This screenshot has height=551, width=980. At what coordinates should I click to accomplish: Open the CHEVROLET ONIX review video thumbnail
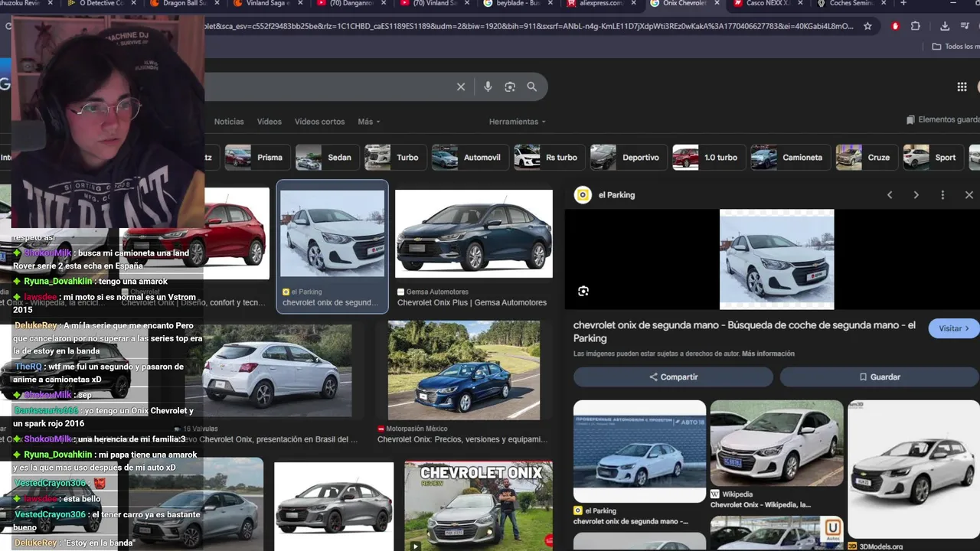tap(479, 506)
